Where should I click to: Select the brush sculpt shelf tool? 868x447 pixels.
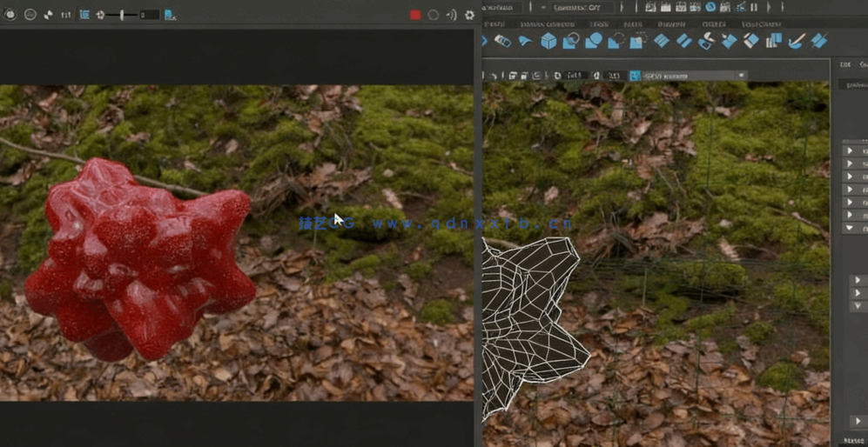(x=796, y=41)
